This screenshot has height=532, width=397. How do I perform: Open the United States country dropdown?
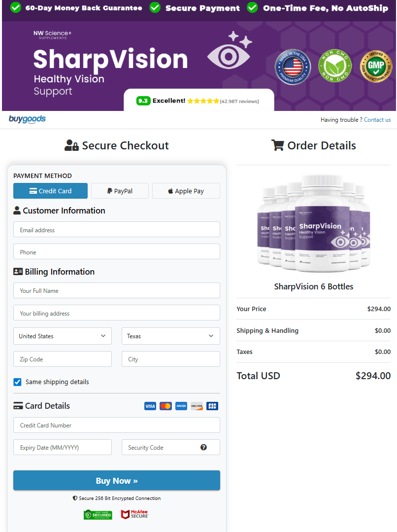(x=63, y=336)
